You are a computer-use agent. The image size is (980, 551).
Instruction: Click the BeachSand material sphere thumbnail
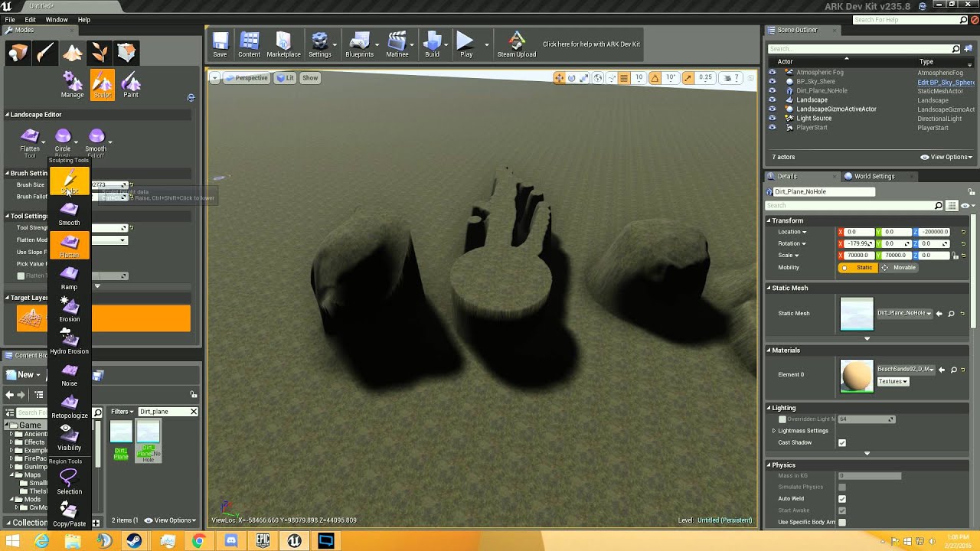click(x=857, y=376)
